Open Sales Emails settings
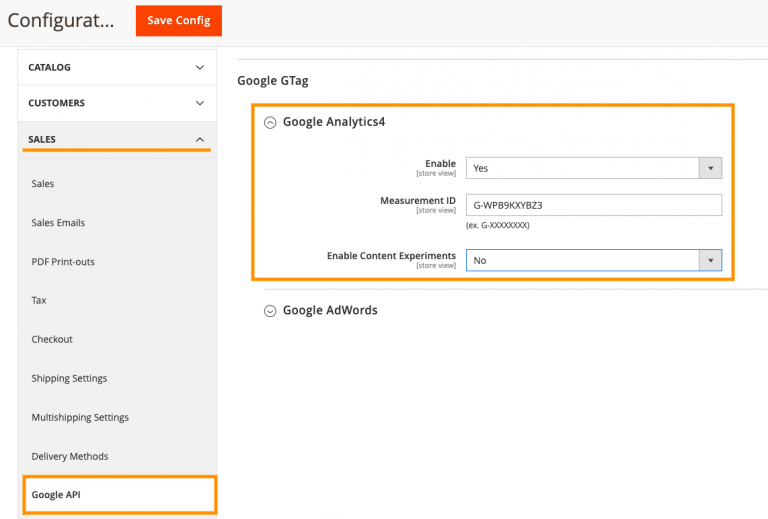Image resolution: width=768 pixels, height=519 pixels. [x=58, y=223]
